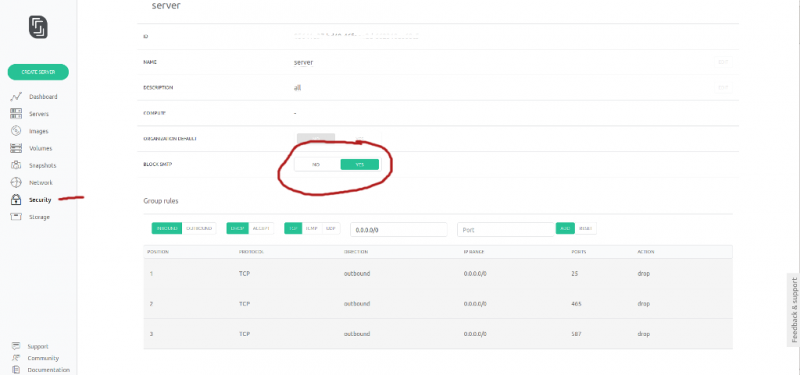Add the rule with Add button

[x=565, y=228]
